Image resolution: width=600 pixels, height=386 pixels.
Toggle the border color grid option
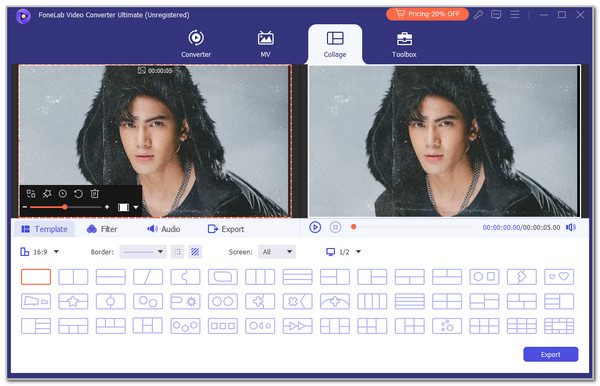[177, 252]
